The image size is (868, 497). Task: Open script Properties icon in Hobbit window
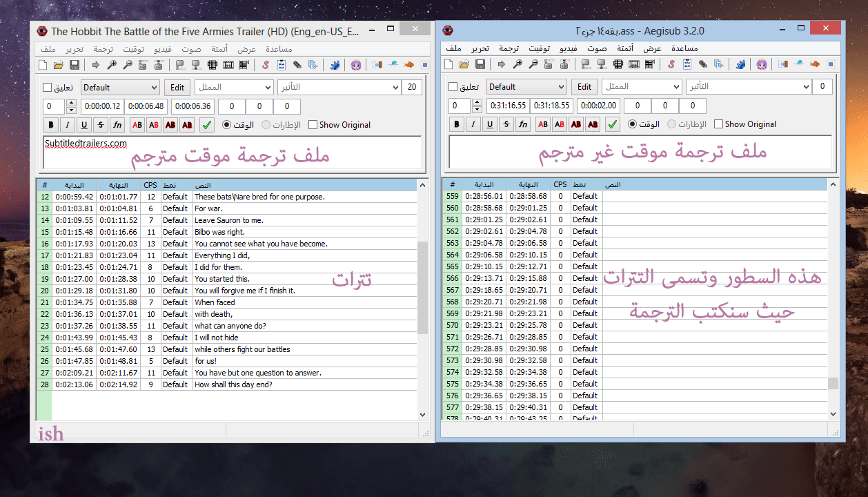[x=282, y=65]
